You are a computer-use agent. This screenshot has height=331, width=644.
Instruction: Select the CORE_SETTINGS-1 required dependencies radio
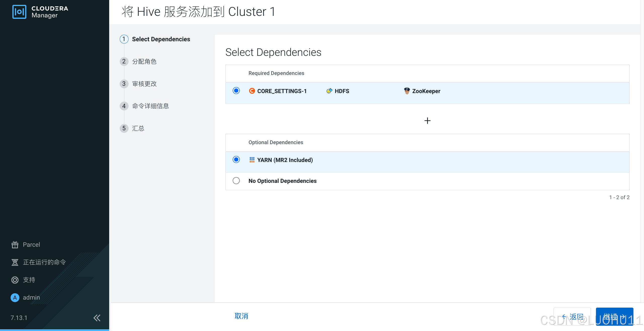(x=236, y=91)
